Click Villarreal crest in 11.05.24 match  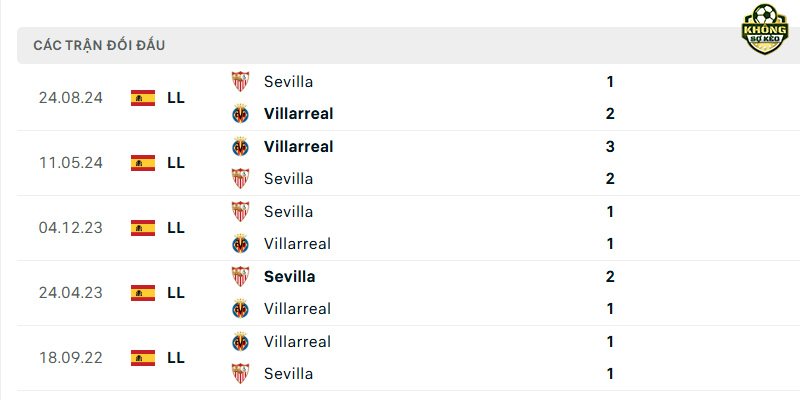coord(240,147)
